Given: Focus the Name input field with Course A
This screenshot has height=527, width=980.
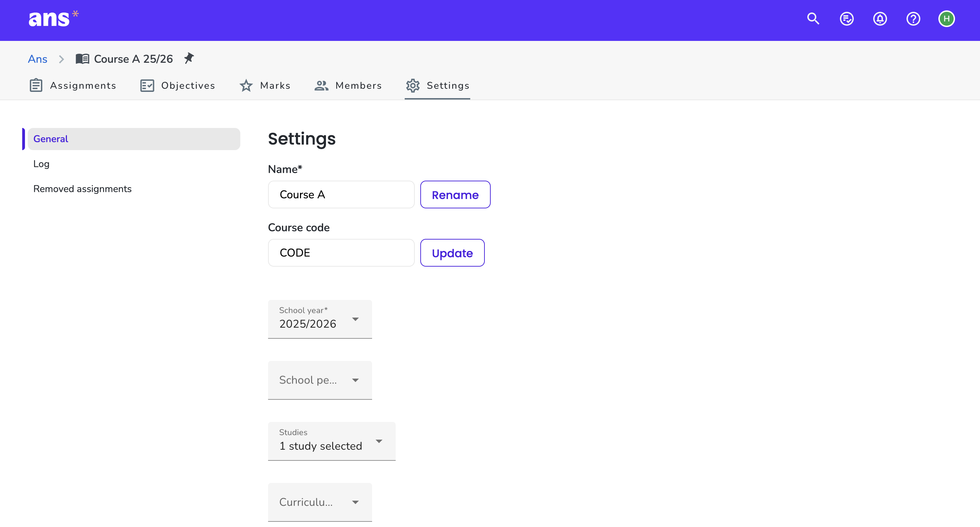Looking at the screenshot, I should point(341,195).
